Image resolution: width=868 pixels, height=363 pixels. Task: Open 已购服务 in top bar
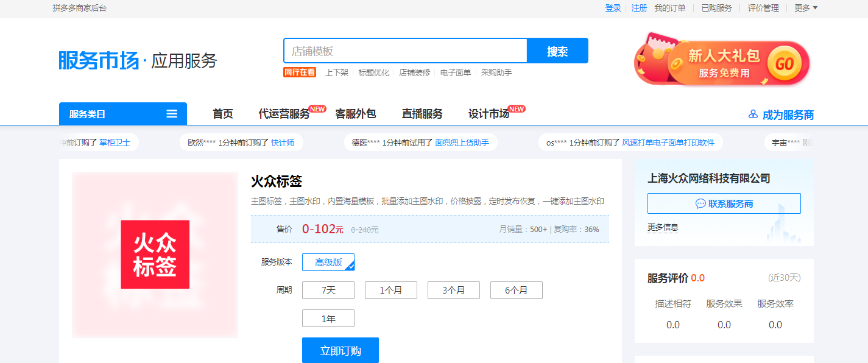point(717,8)
